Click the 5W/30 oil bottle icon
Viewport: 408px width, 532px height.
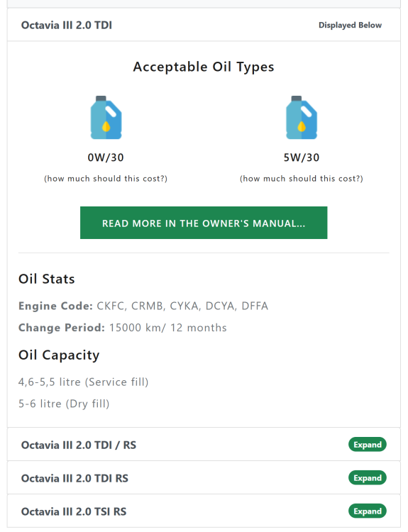click(302, 117)
